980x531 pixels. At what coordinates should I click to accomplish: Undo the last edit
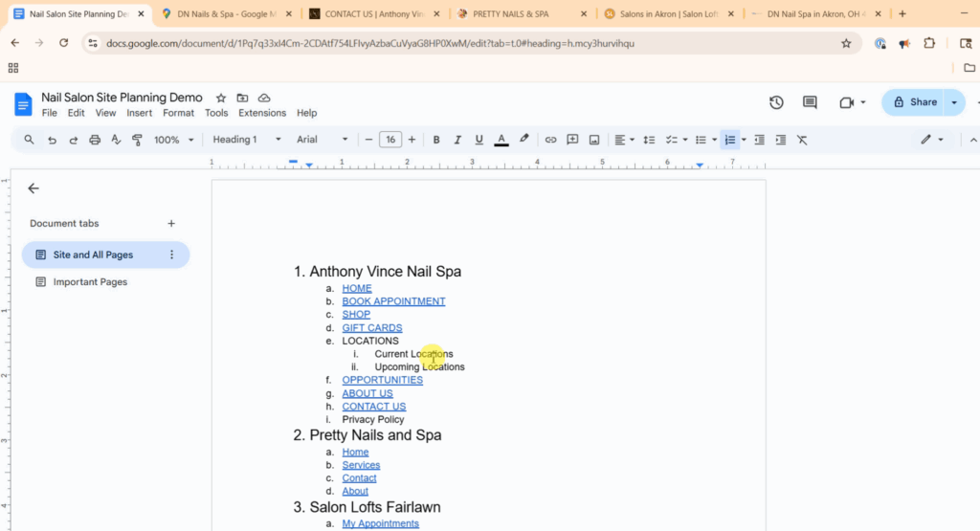pyautogui.click(x=52, y=140)
